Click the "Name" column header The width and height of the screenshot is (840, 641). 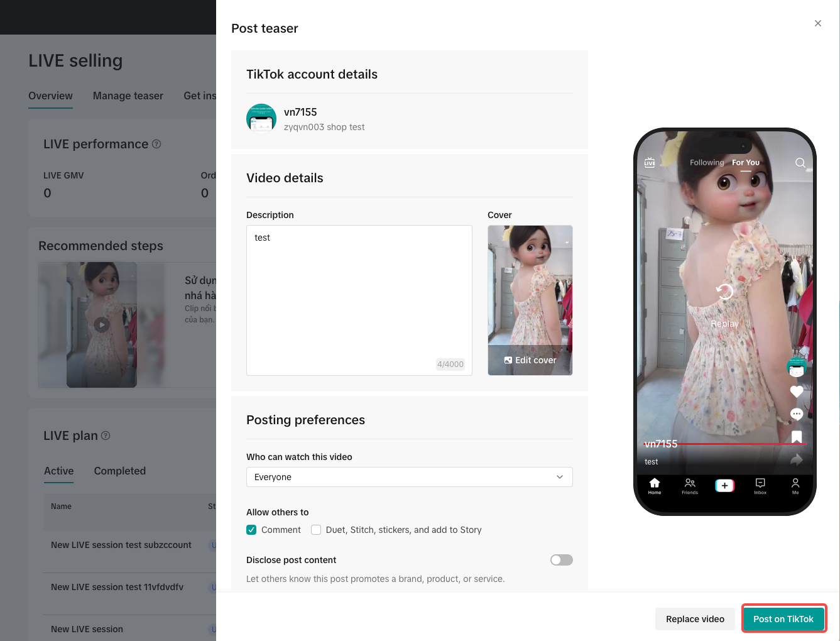pos(61,507)
